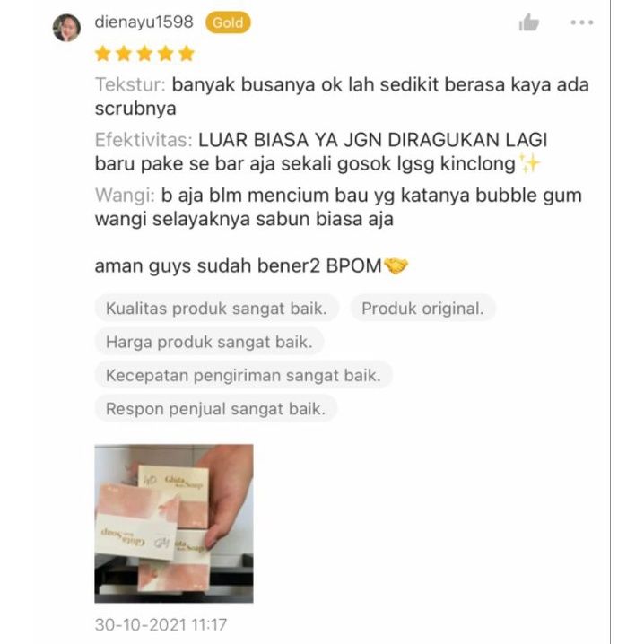Click the Gold membership badge
This screenshot has height=644, width=644.
coord(228,22)
